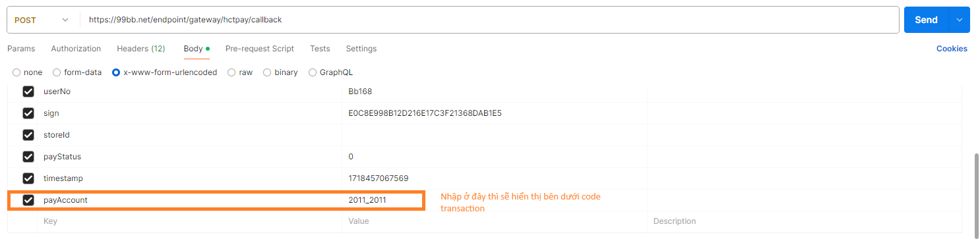
Task: Open the Authorization tab
Action: click(x=76, y=49)
